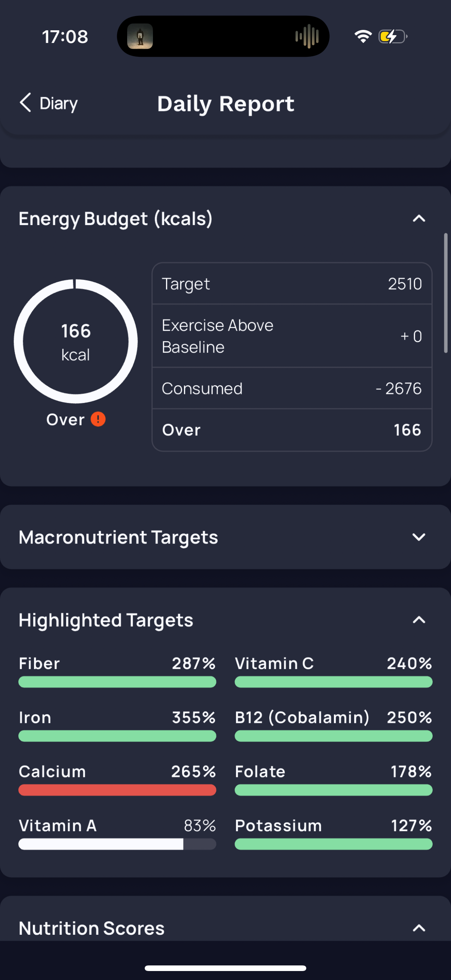
Task: Tap the Target 2510 row
Action: click(292, 284)
